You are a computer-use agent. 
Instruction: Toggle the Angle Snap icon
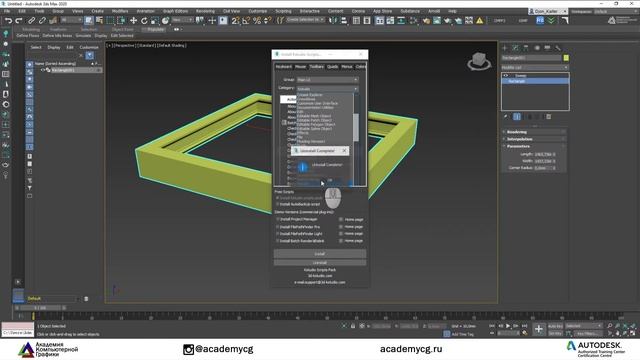[x=246, y=20]
